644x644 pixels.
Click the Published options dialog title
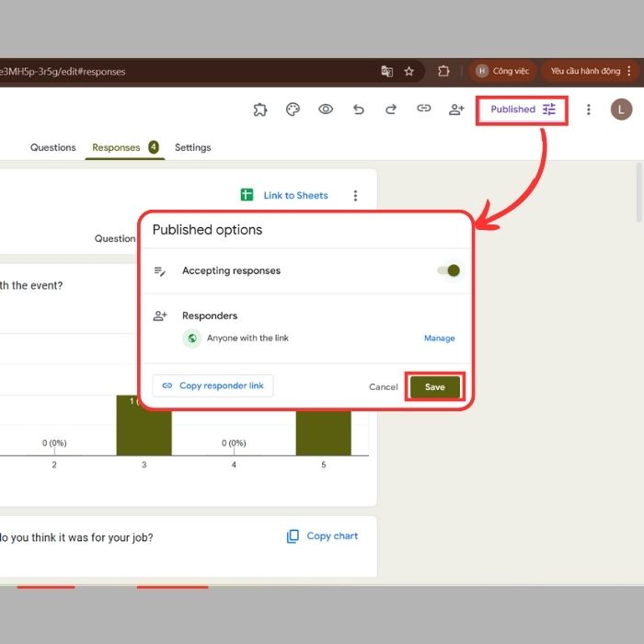pyautogui.click(x=207, y=230)
